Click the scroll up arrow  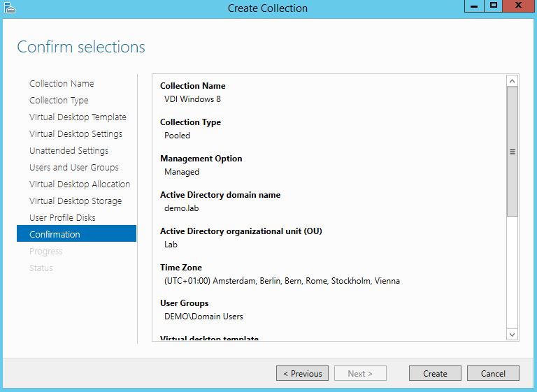(513, 82)
